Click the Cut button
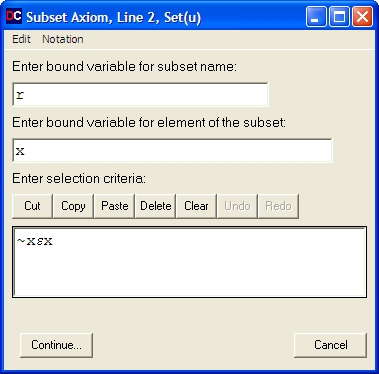Viewport: 379px width, 374px height. [32, 206]
